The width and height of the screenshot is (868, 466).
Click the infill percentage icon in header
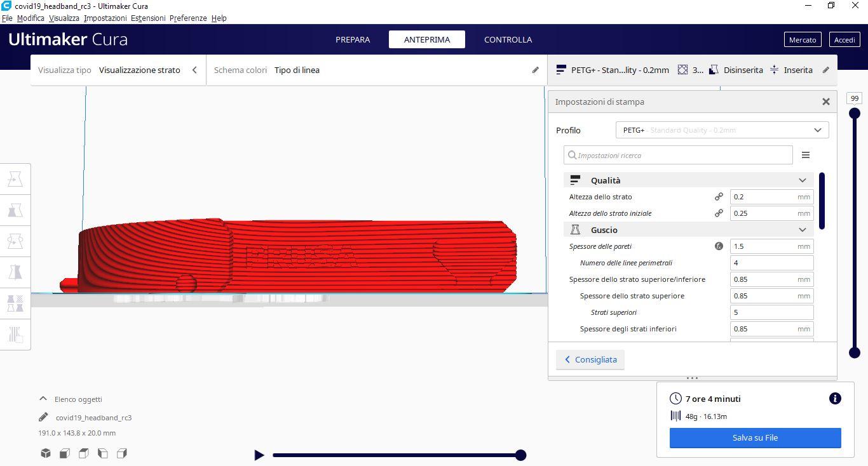point(682,70)
